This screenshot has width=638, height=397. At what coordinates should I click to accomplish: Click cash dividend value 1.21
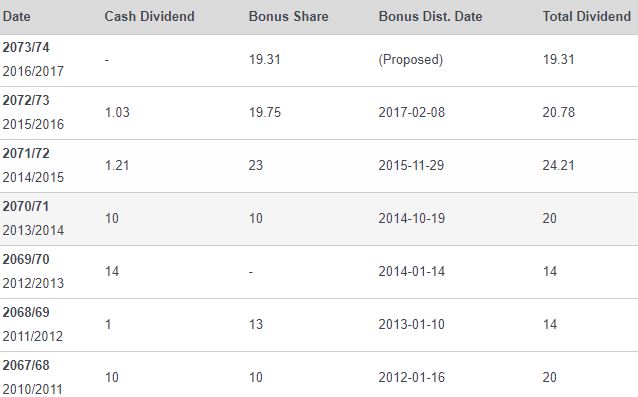click(117, 166)
